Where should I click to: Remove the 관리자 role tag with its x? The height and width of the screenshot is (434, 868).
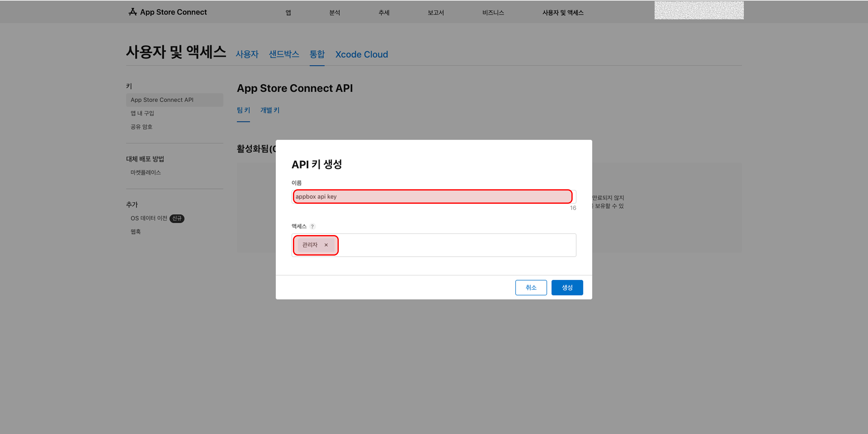[x=326, y=245]
